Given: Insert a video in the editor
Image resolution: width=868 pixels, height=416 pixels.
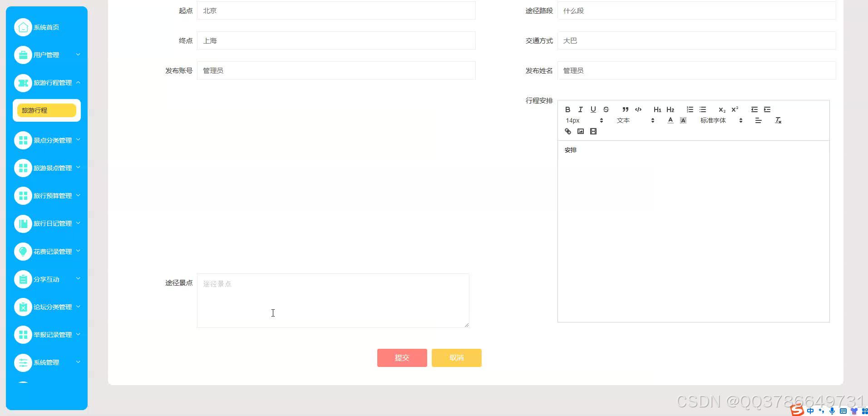Looking at the screenshot, I should (593, 131).
